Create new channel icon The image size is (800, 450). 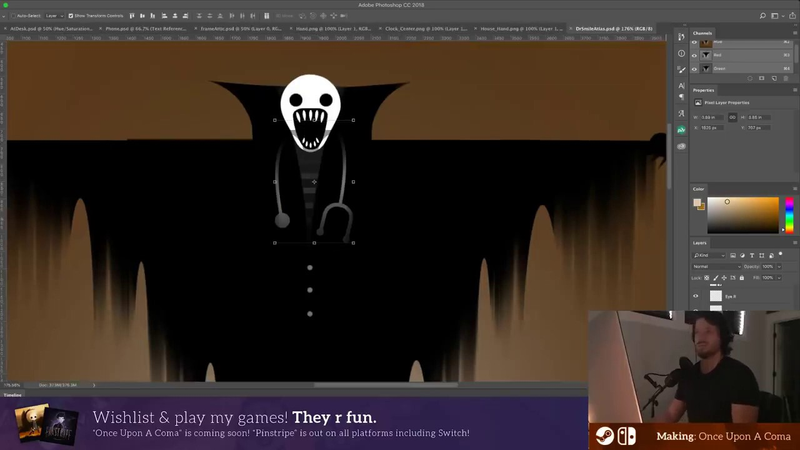pyautogui.click(x=774, y=79)
